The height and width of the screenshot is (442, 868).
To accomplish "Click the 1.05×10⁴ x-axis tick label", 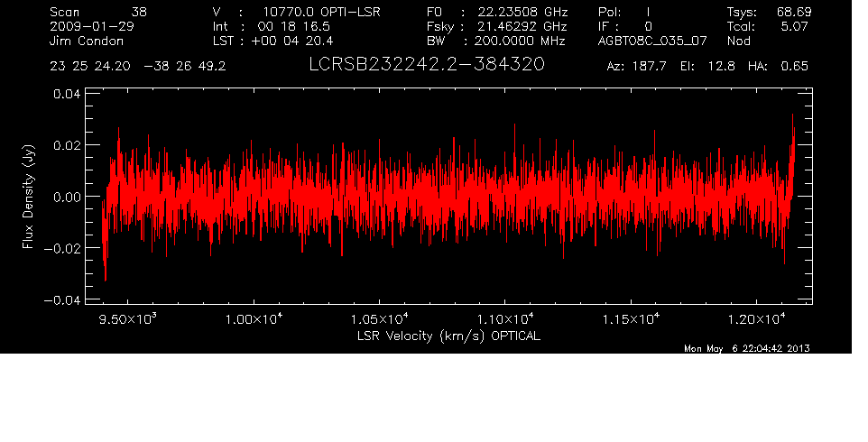I will point(379,318).
